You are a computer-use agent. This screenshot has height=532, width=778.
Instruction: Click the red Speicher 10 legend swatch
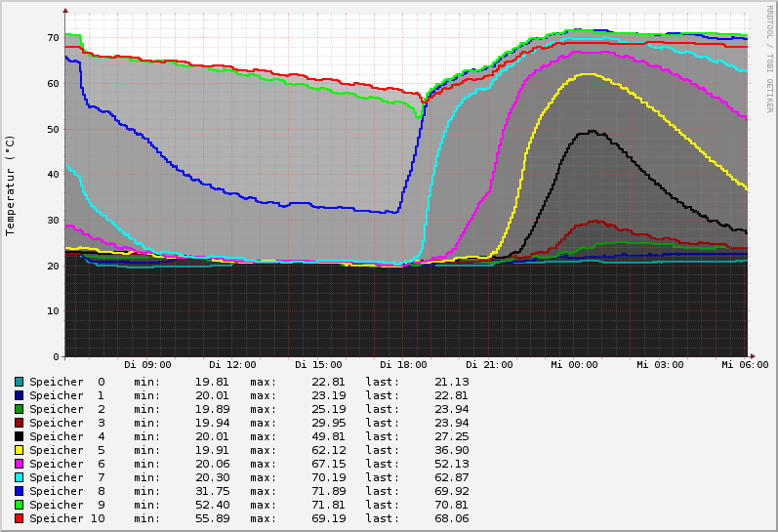point(19,518)
